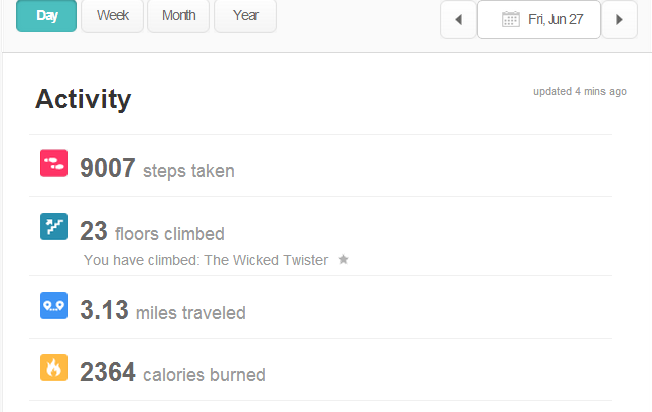The height and width of the screenshot is (412, 652).
Task: Advance to next day with right arrow
Action: tap(619, 19)
